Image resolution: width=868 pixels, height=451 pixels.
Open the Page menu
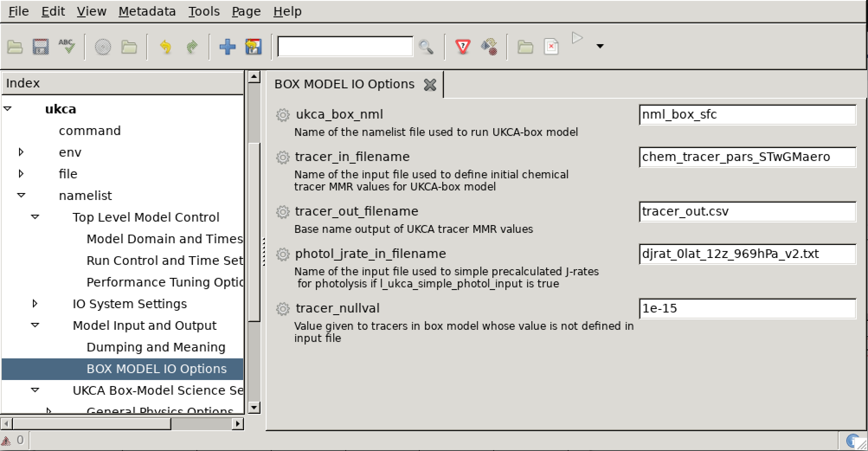[246, 11]
